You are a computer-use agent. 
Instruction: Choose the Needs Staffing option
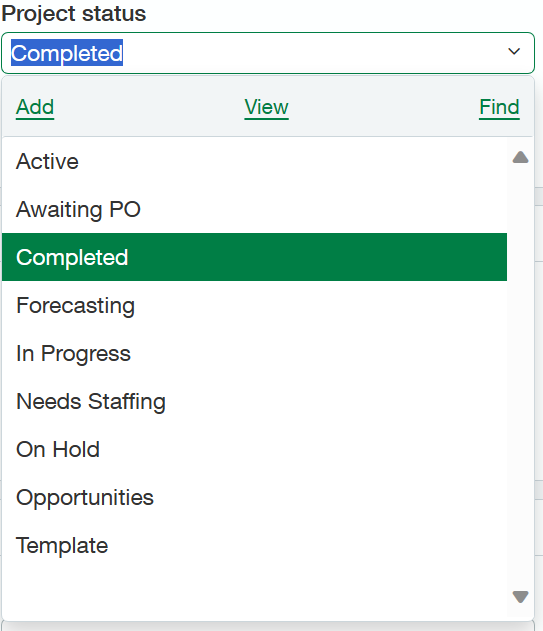click(x=254, y=401)
